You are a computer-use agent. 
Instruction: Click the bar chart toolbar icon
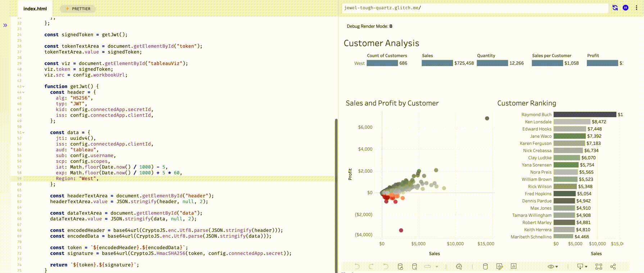(513, 266)
